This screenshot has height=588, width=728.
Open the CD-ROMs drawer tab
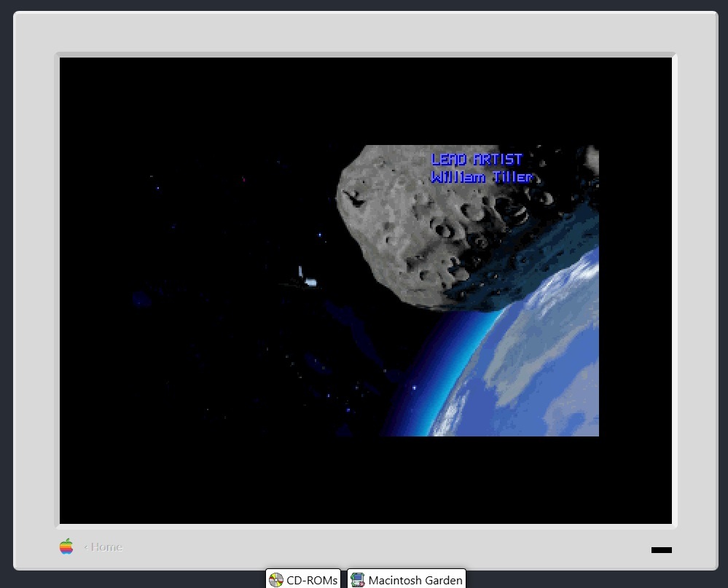click(x=303, y=580)
